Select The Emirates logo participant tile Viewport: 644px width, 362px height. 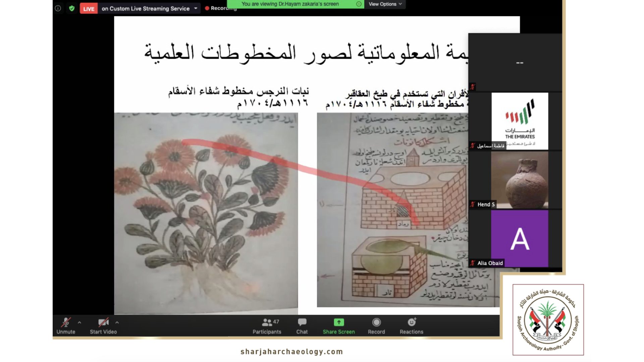(515, 121)
